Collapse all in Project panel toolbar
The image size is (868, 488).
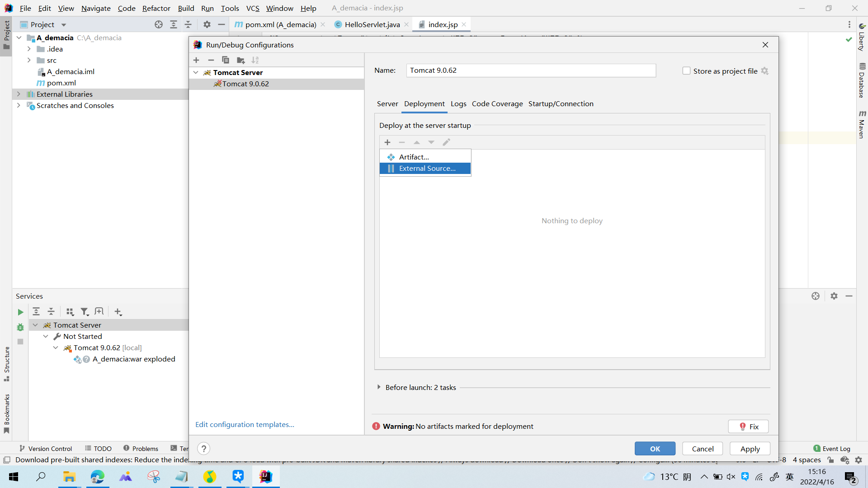pyautogui.click(x=188, y=24)
